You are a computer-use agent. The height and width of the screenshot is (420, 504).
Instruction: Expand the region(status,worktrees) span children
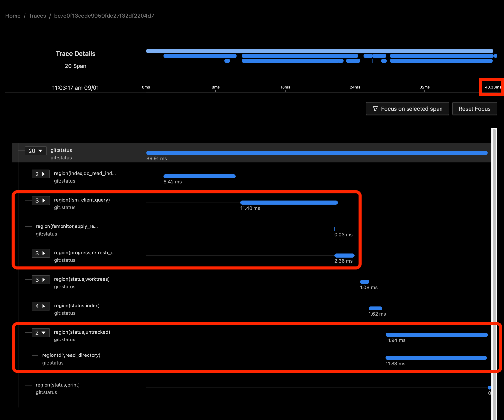click(x=41, y=280)
